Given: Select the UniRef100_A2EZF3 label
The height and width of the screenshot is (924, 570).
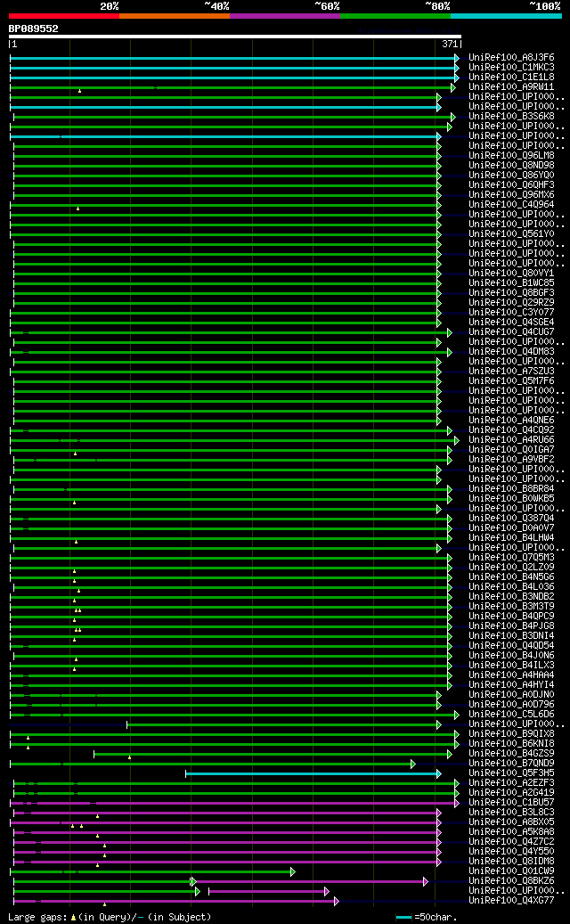Looking at the screenshot, I should point(511,783).
